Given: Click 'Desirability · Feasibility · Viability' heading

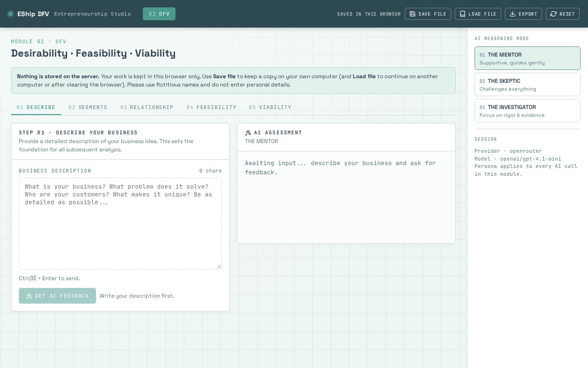Looking at the screenshot, I should click(x=93, y=53).
